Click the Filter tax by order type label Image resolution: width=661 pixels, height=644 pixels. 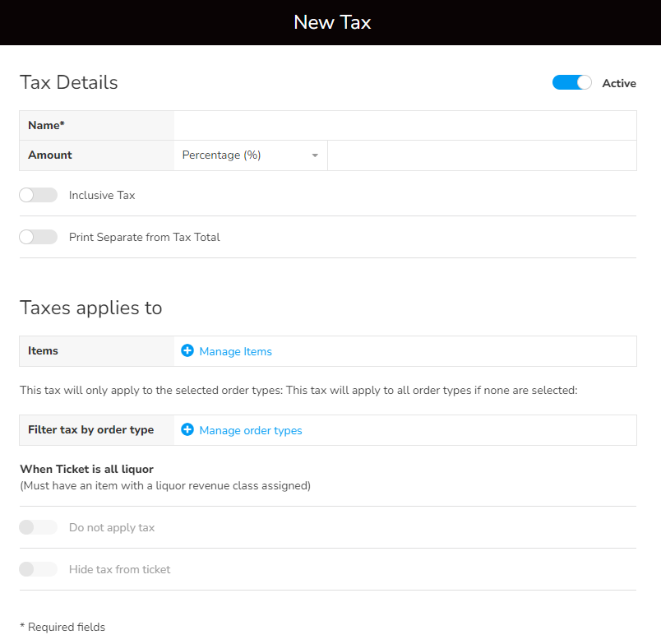click(x=91, y=430)
